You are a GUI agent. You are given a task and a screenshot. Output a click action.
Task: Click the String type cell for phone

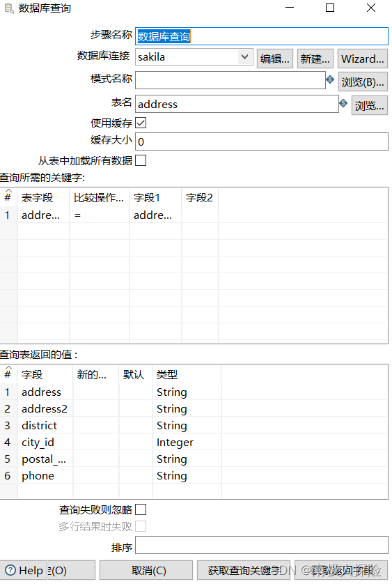[187, 475]
